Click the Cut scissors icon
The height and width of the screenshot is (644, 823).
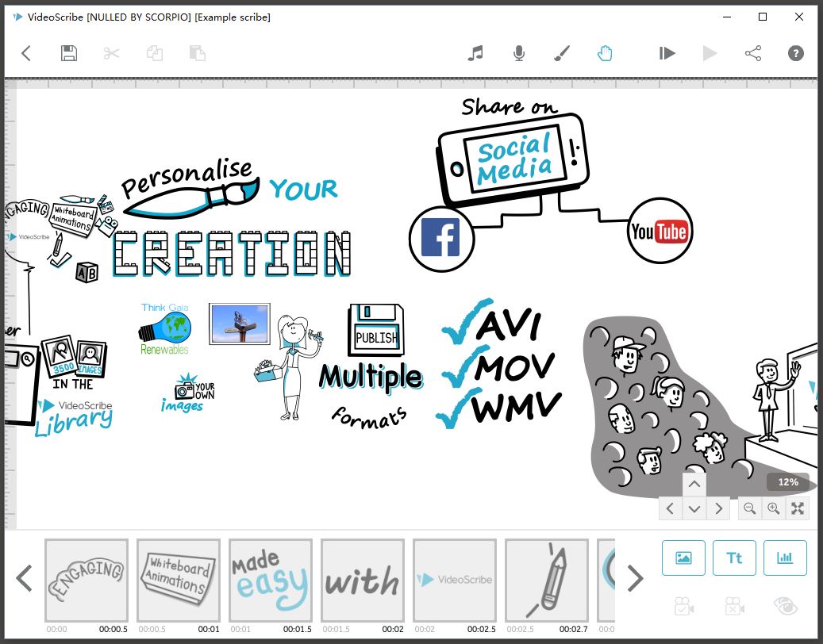[111, 53]
